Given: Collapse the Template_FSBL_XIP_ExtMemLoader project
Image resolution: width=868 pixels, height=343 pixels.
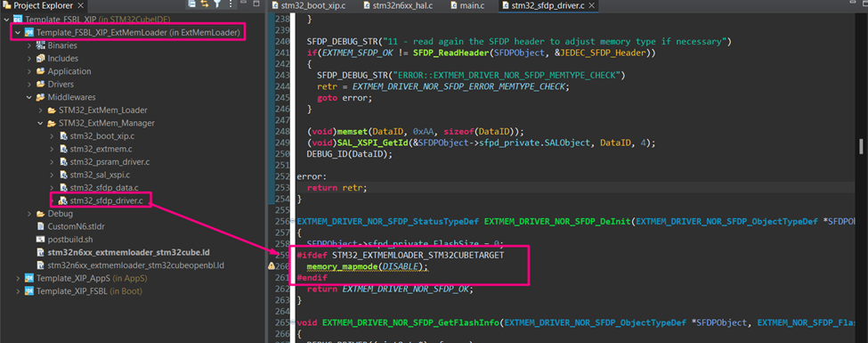Looking at the screenshot, I should tap(18, 33).
